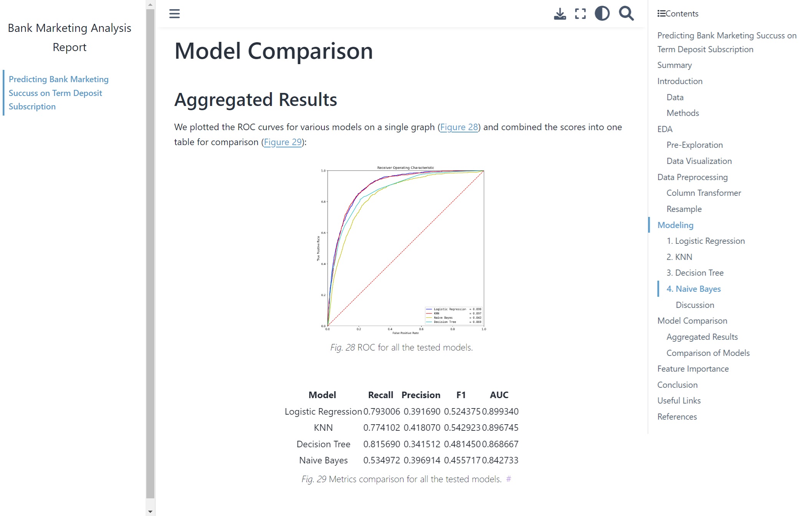This screenshot has height=516, width=812.
Task: Select Comparison of Models entry
Action: pos(708,353)
